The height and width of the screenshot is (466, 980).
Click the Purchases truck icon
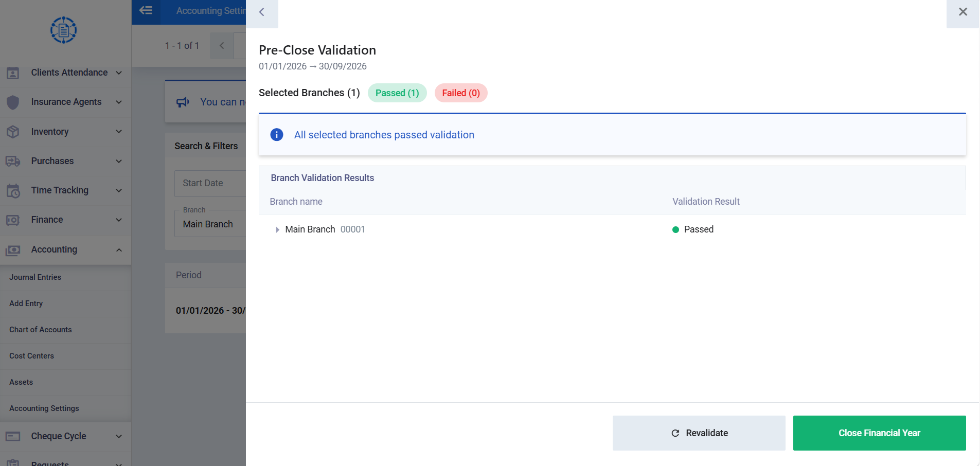point(13,162)
